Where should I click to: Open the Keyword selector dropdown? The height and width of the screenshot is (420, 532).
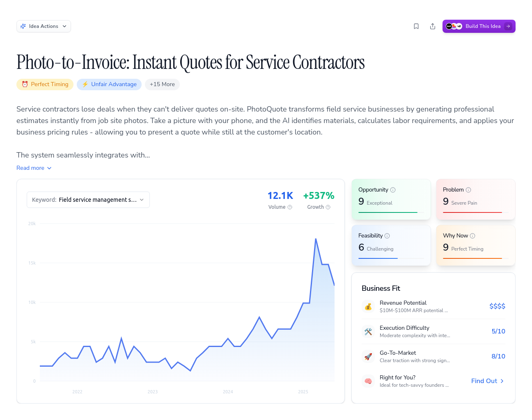88,200
